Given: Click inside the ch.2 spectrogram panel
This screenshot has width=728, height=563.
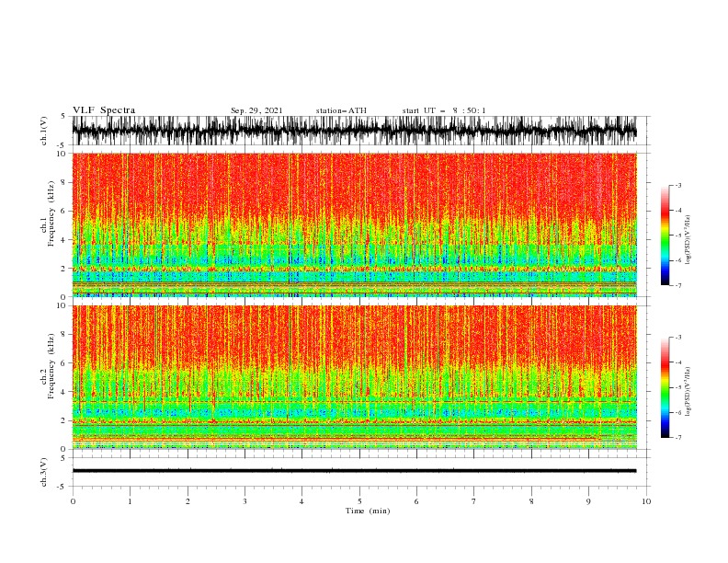Looking at the screenshot, I should click(x=354, y=377).
